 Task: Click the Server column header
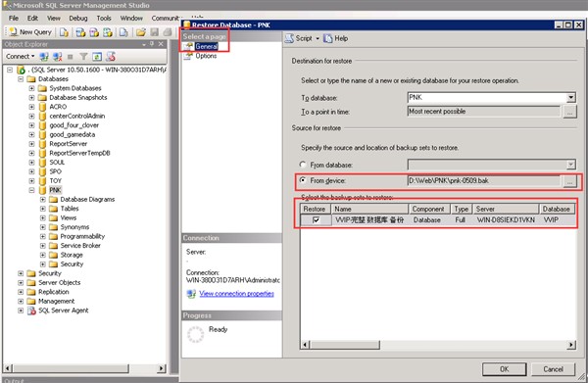[x=506, y=209]
